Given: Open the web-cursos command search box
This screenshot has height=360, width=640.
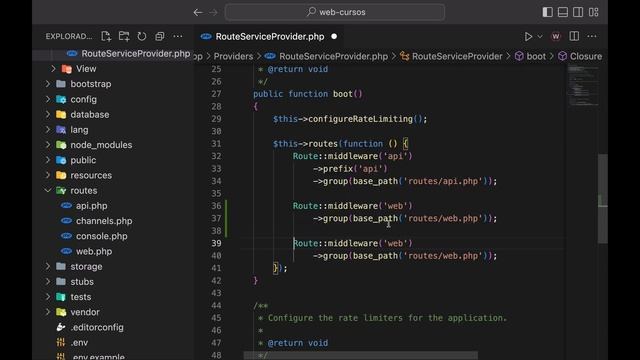Looking at the screenshot, I should (335, 12).
